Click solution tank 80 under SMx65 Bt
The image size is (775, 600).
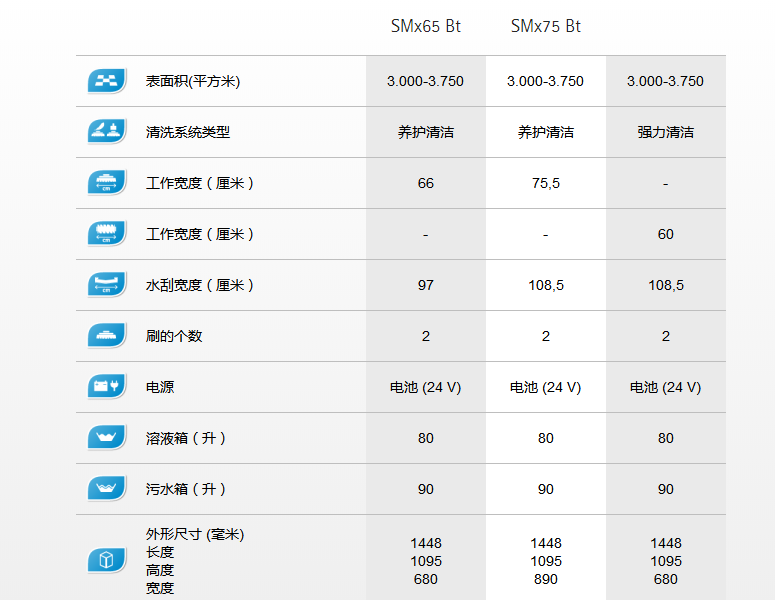pyautogui.click(x=426, y=438)
